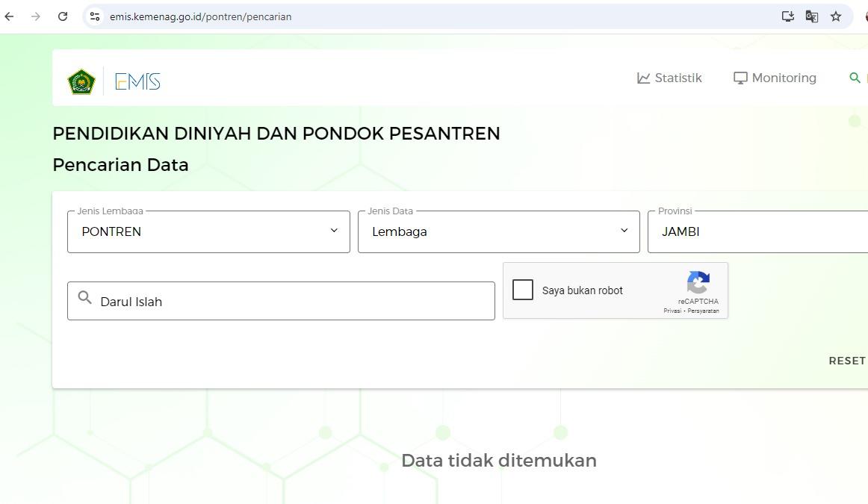Viewport: 868px width, 504px height.
Task: Open the reCAPTCHA Privasi link
Action: point(672,311)
